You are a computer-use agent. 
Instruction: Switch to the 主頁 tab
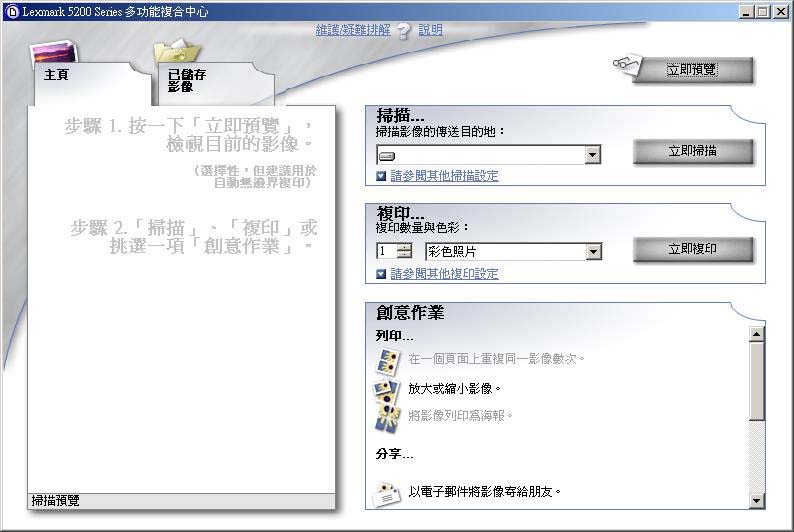(91, 84)
